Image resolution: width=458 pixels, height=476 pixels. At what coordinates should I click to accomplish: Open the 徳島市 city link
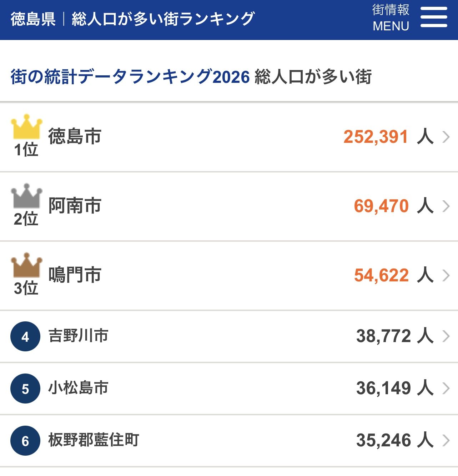pyautogui.click(x=75, y=136)
